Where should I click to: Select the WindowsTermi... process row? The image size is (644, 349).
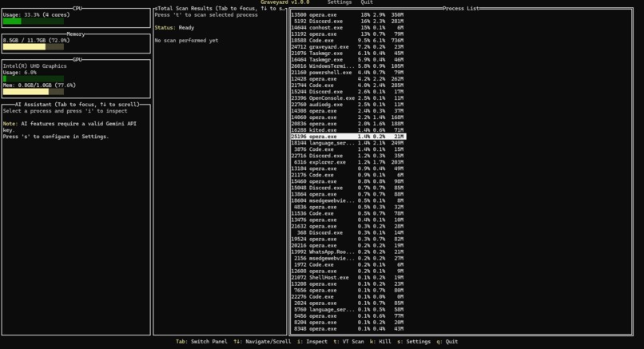(x=348, y=66)
